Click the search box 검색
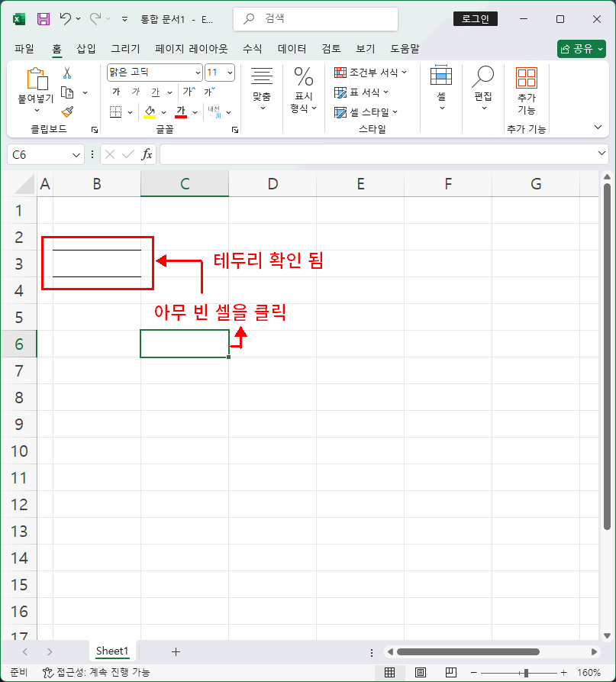The height and width of the screenshot is (682, 616). [315, 18]
